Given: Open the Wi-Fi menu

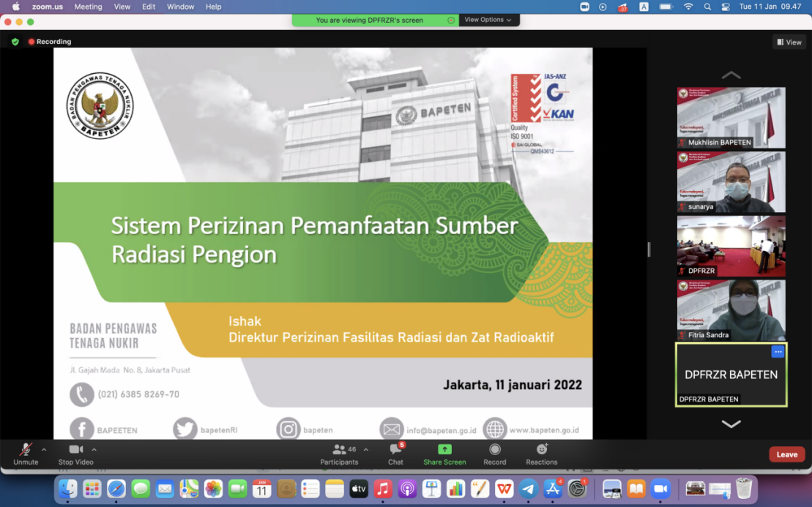Looking at the screenshot, I should click(x=688, y=7).
